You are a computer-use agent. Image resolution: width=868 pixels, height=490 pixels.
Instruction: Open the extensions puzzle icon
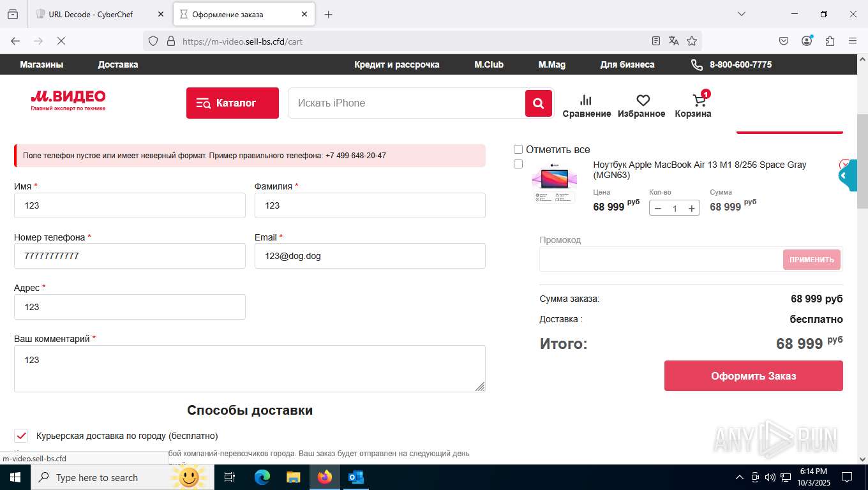point(830,41)
